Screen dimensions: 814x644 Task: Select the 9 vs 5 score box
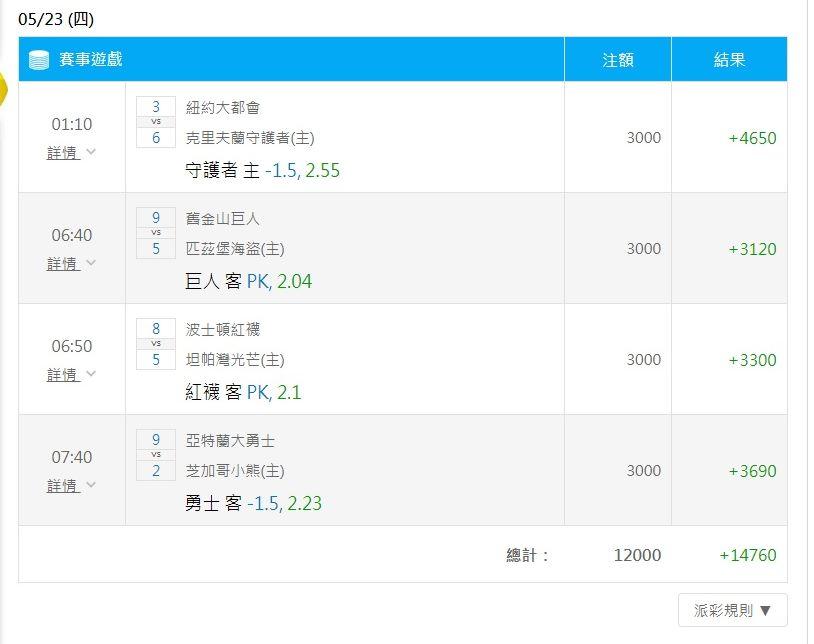click(x=156, y=233)
